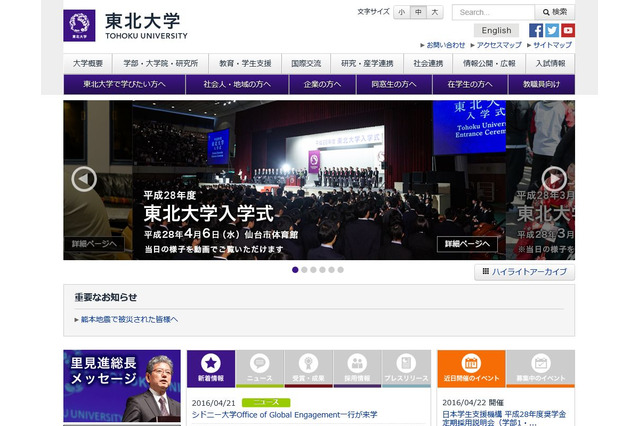Select the 近日開催のイベント calendar tab

[x=471, y=368]
